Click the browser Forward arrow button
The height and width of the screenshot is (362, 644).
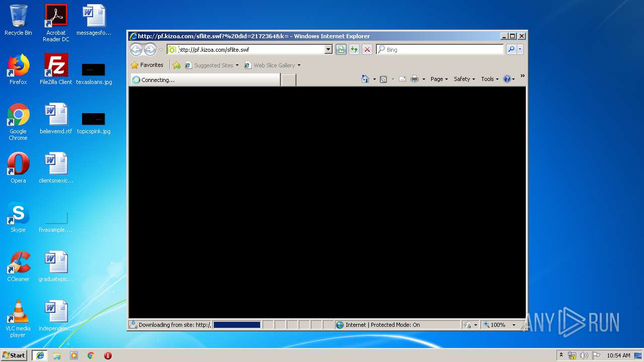click(x=150, y=49)
